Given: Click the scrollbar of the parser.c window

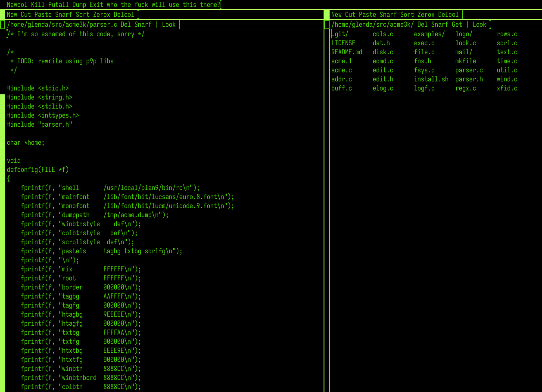Looking at the screenshot, I should pyautogui.click(x=2, y=211).
